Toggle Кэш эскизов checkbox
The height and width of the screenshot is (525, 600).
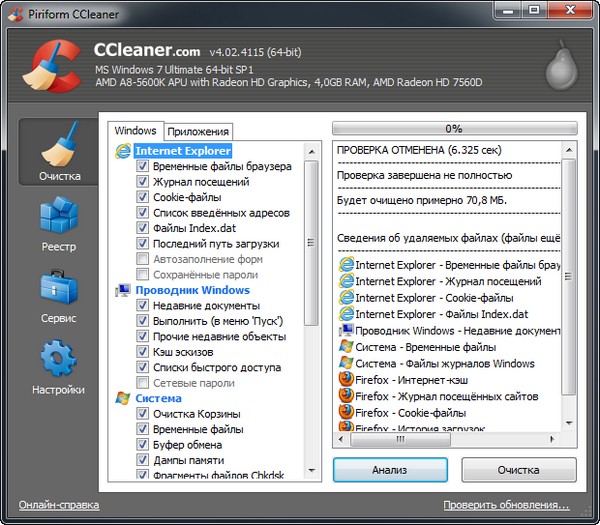coord(142,352)
